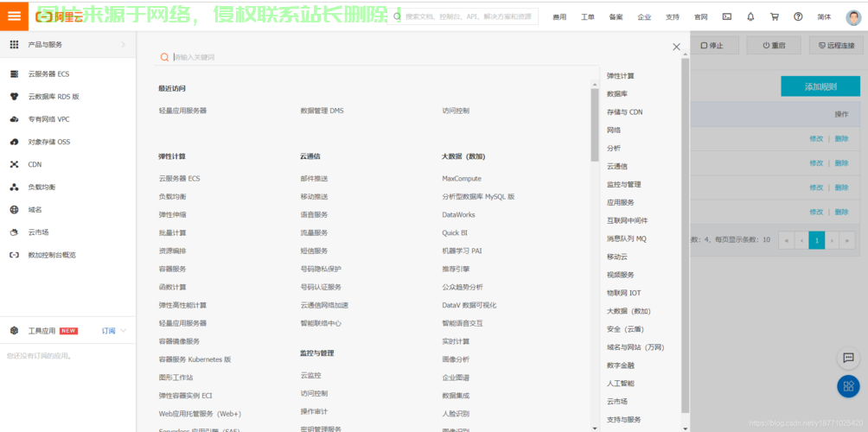Click the product list scrollbar thumb

(x=595, y=124)
